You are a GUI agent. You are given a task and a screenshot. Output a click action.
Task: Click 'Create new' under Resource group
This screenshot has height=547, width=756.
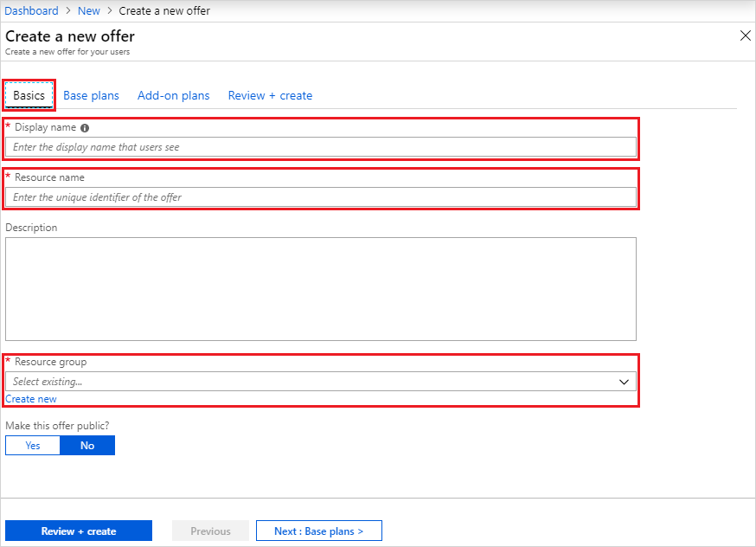click(x=31, y=398)
